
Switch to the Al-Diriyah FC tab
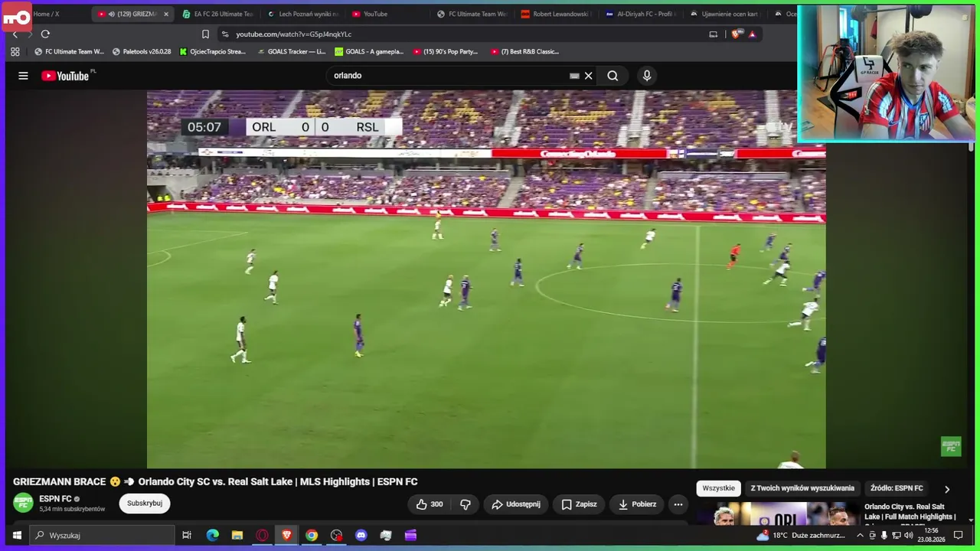point(641,14)
